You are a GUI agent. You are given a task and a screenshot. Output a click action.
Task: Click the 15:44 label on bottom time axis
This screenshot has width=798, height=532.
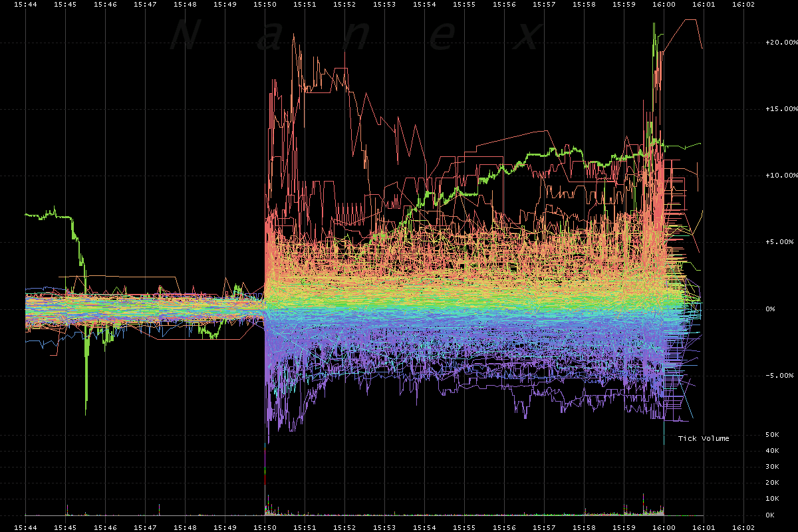pyautogui.click(x=25, y=527)
